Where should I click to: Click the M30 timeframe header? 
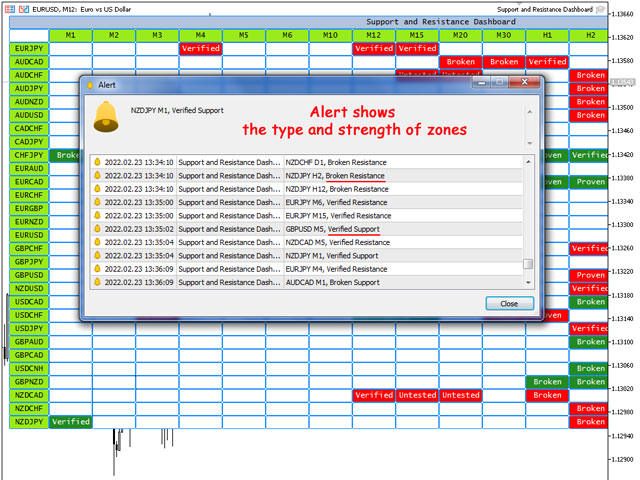[504, 36]
